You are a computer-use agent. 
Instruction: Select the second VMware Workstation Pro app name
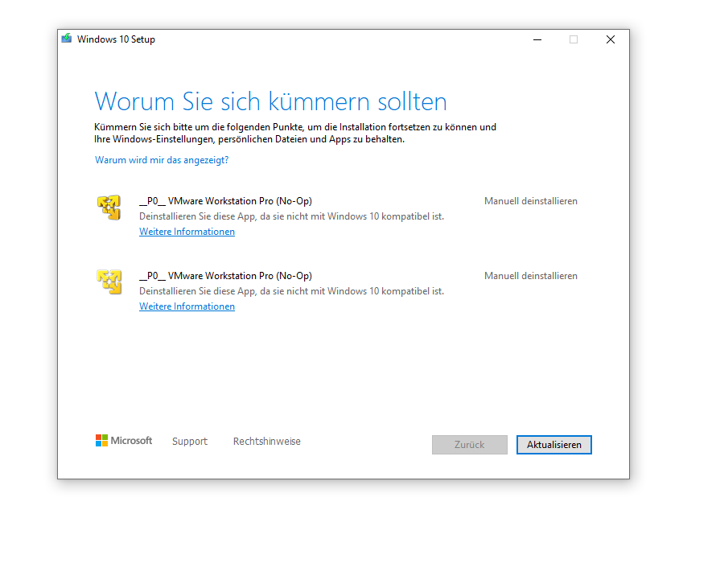pyautogui.click(x=225, y=276)
